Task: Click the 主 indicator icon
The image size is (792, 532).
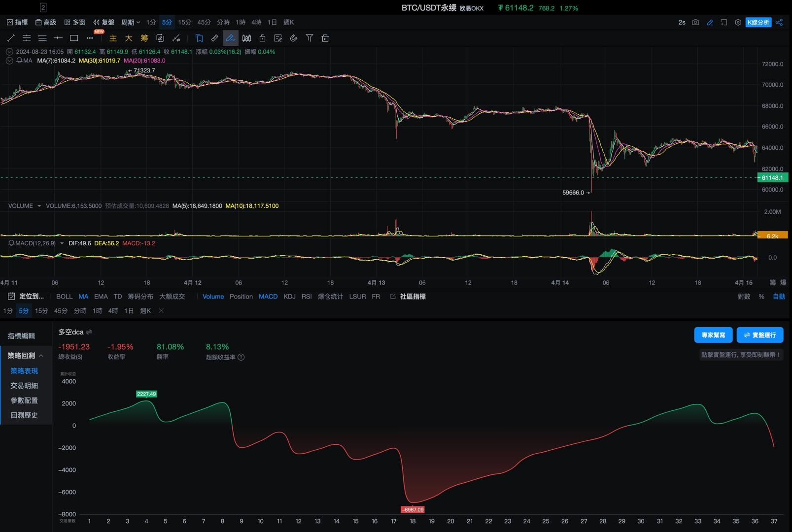Action: pos(113,38)
